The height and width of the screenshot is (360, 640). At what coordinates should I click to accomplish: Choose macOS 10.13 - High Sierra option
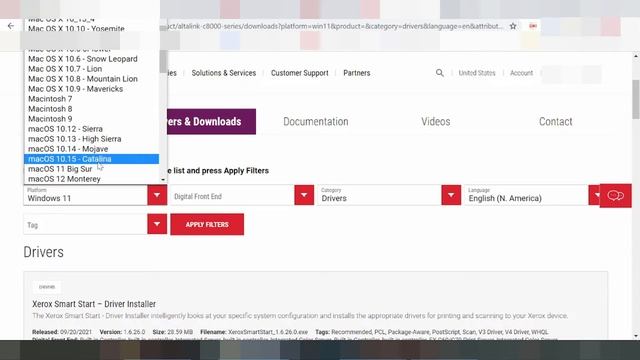coord(91,139)
